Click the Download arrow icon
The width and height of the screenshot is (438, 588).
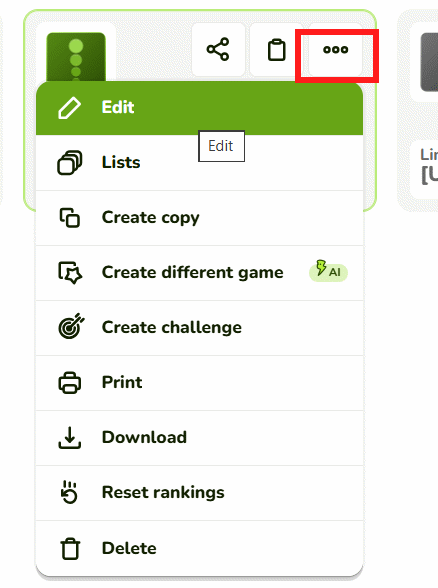tap(70, 437)
